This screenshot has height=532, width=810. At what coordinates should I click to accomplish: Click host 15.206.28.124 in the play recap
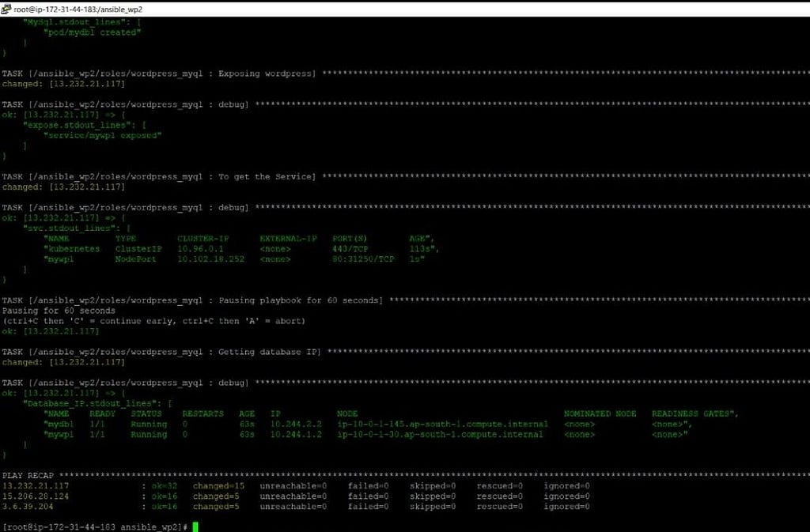(x=36, y=496)
